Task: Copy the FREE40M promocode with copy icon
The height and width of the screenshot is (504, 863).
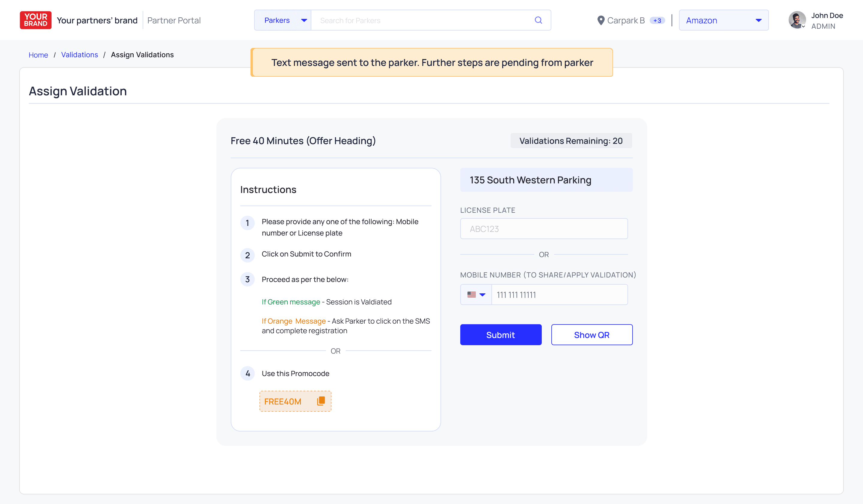Action: [321, 401]
